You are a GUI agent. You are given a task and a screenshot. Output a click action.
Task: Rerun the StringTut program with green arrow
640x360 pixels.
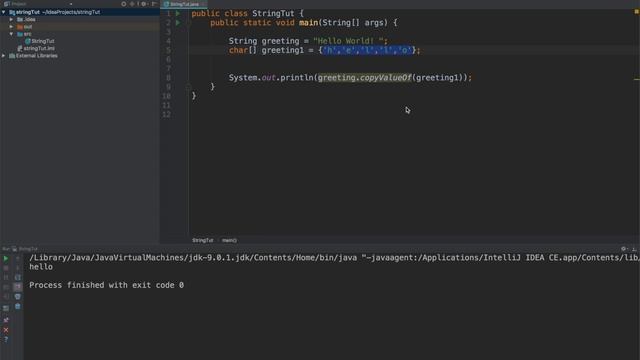coord(6,258)
